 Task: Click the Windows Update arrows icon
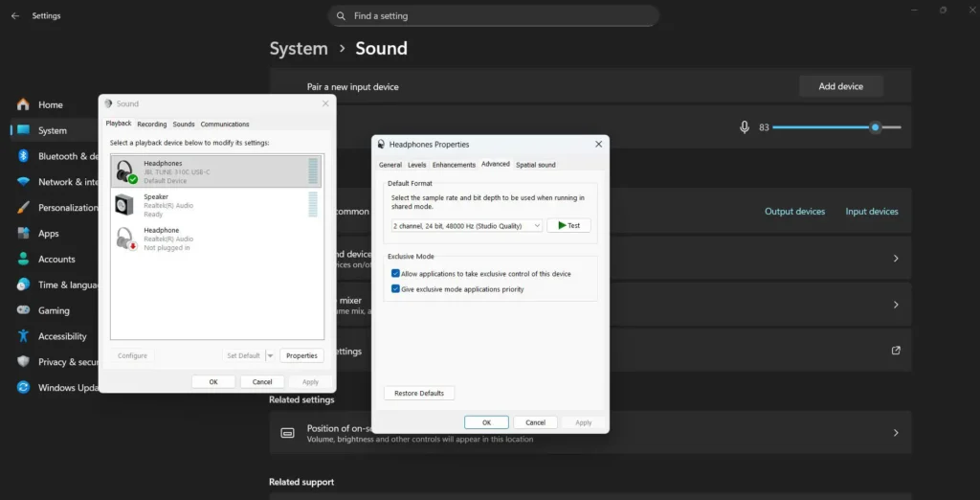click(x=23, y=387)
